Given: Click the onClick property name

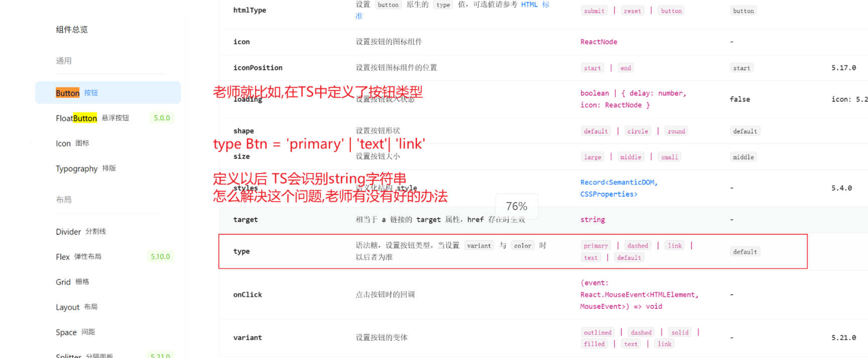Looking at the screenshot, I should click(x=247, y=295).
